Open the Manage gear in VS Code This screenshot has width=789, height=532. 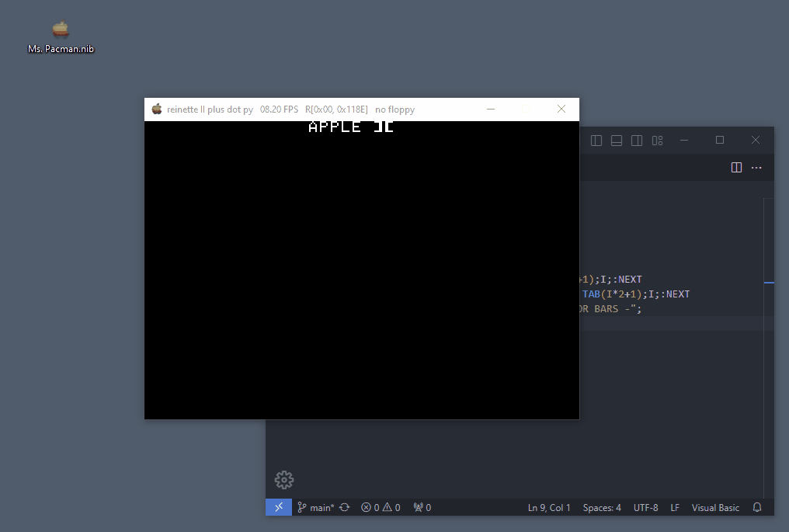click(284, 480)
